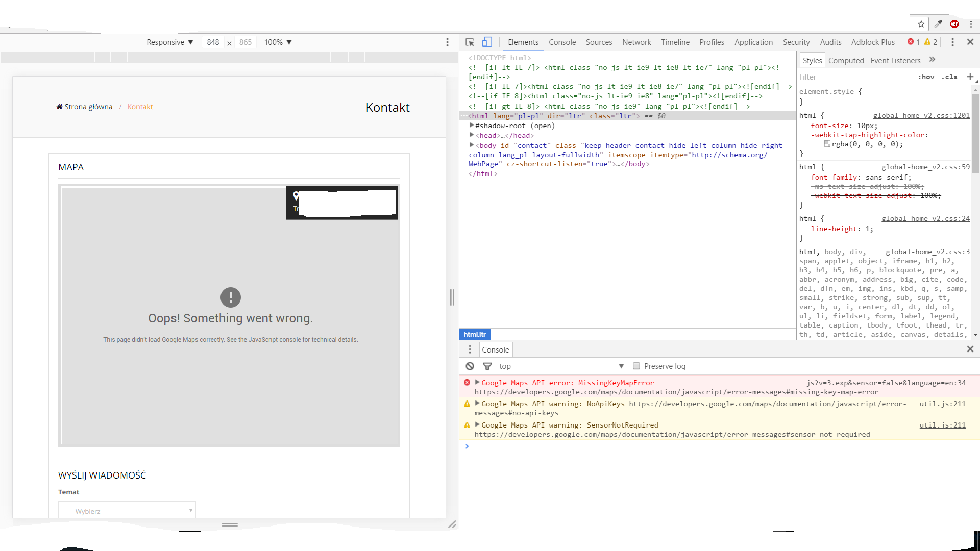Click the rgba color swatch in styles

click(827, 144)
